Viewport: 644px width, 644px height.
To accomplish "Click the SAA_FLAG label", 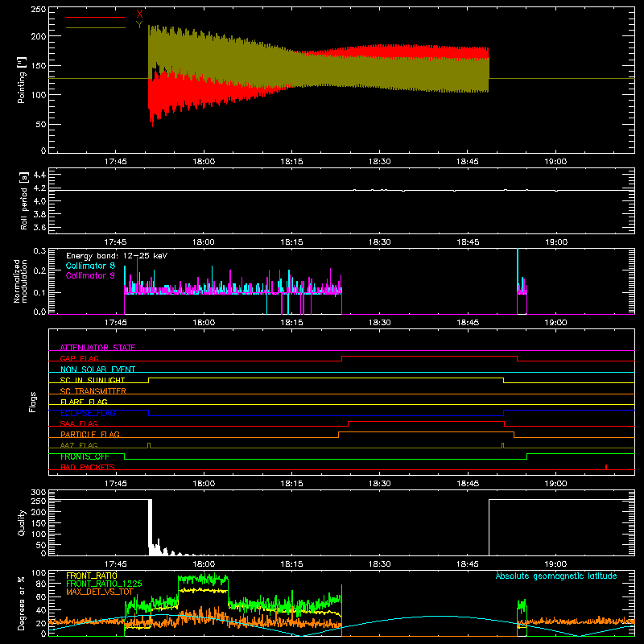I will tap(79, 423).
